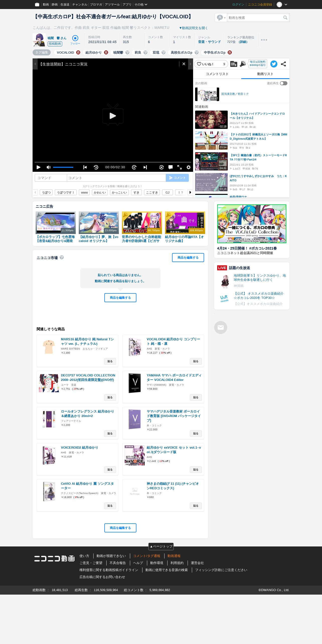This screenshot has height=644, width=322.
Task: Click the うぽつ quick comment button
Action: tap(46, 192)
